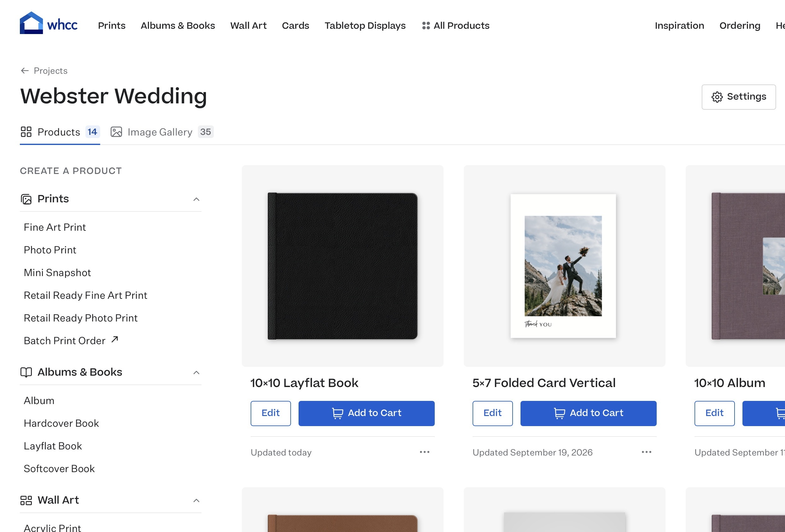Open the Wall Art top navigation menu
Image resolution: width=785 pixels, height=532 pixels.
248,26
